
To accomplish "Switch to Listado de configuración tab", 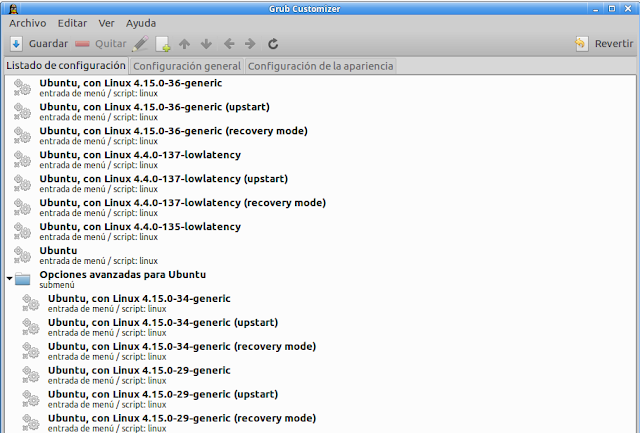I will pos(66,66).
